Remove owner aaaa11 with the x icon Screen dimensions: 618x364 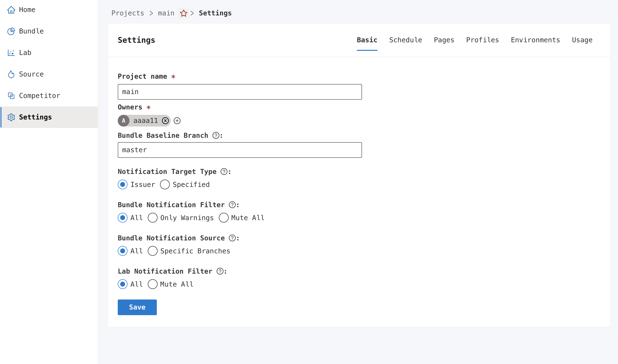tap(166, 121)
